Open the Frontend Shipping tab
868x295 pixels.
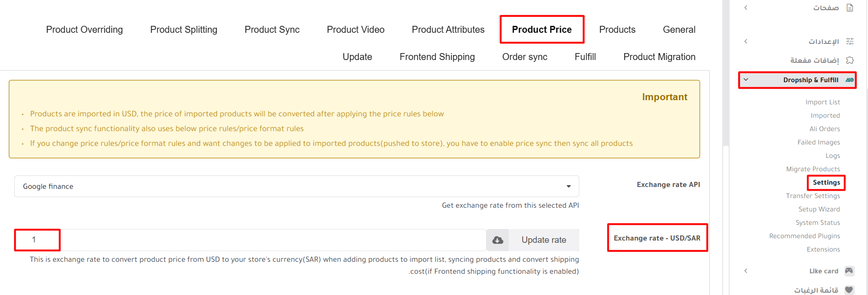[437, 57]
